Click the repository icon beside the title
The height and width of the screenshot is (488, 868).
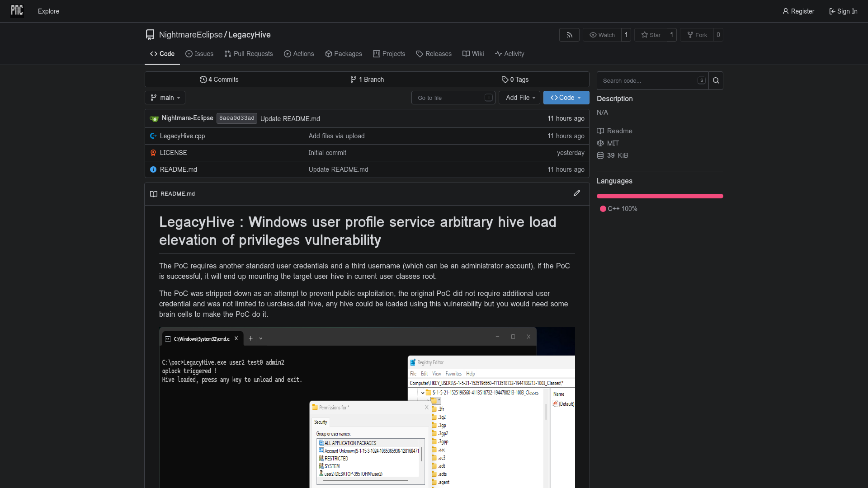(x=150, y=35)
